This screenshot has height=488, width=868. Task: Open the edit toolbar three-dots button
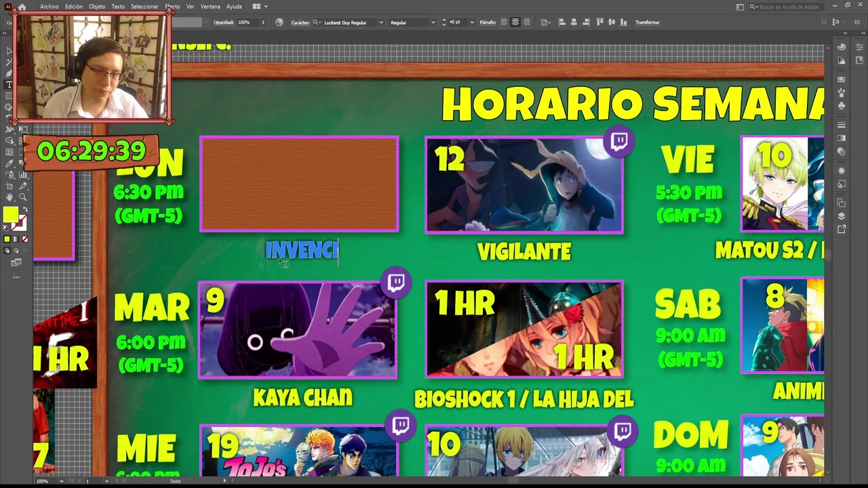point(16,277)
